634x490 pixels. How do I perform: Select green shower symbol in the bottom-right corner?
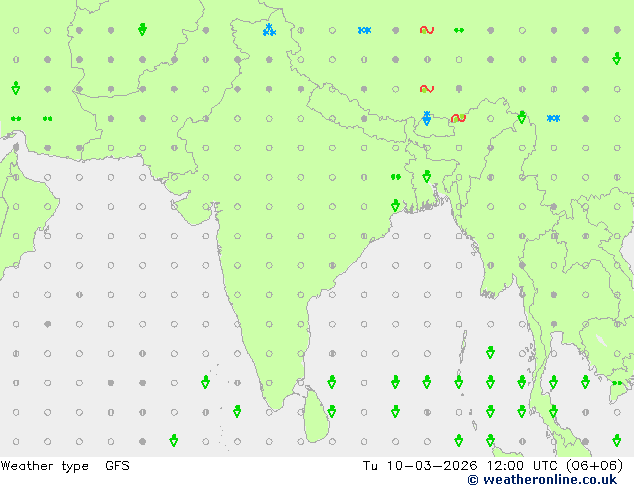pos(616,441)
